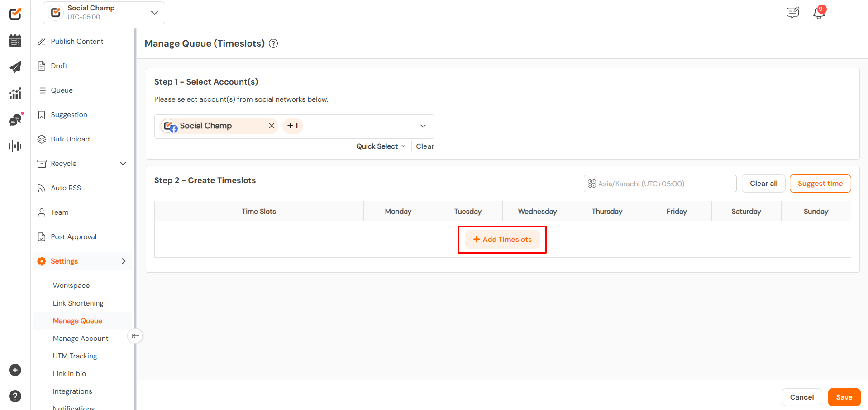Open the paper plane publish icon

pos(15,67)
